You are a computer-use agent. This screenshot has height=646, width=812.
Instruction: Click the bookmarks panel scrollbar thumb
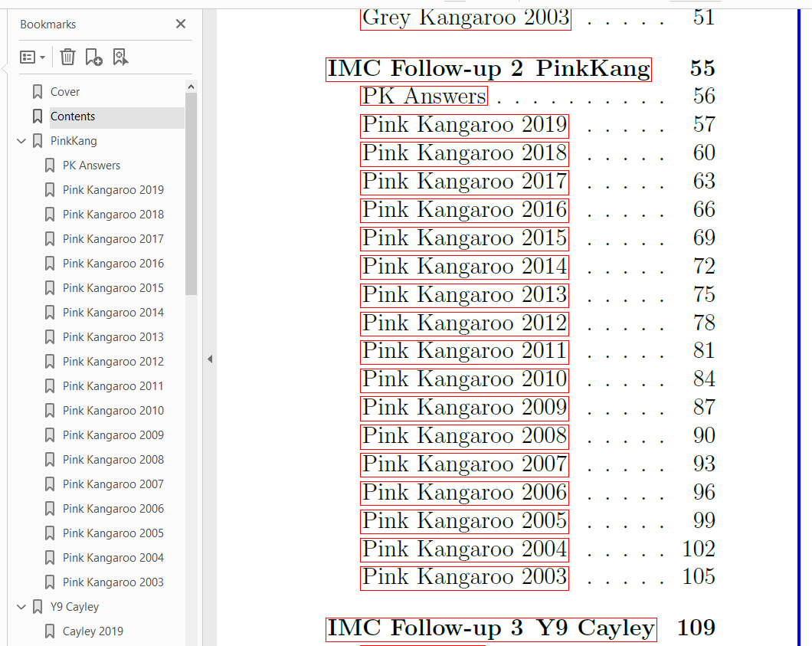(191, 194)
